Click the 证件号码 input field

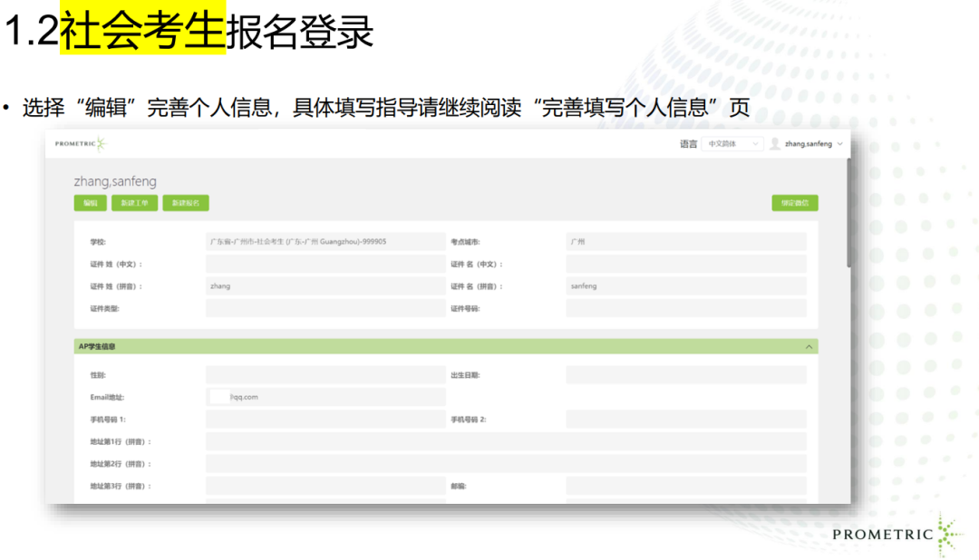pyautogui.click(x=685, y=308)
